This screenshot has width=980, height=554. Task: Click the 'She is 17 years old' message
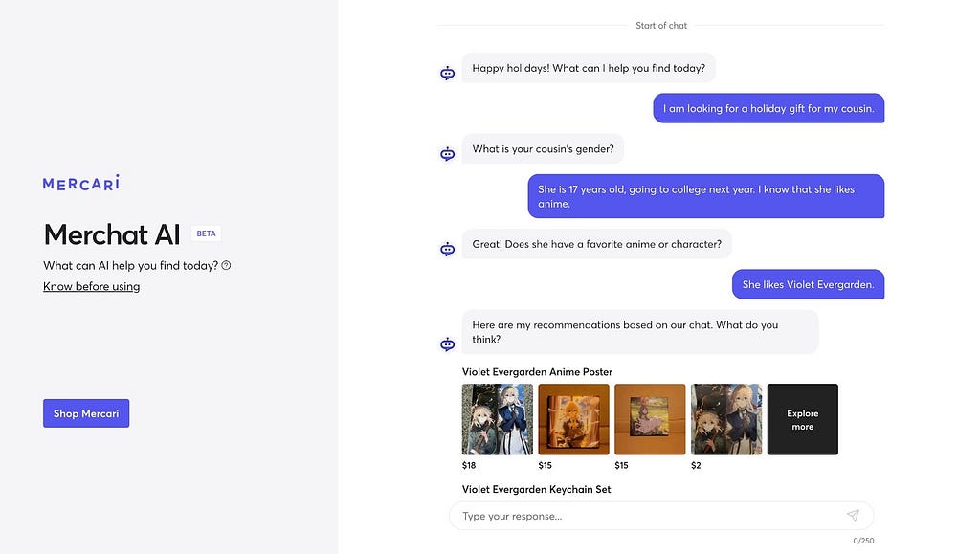[x=706, y=196]
